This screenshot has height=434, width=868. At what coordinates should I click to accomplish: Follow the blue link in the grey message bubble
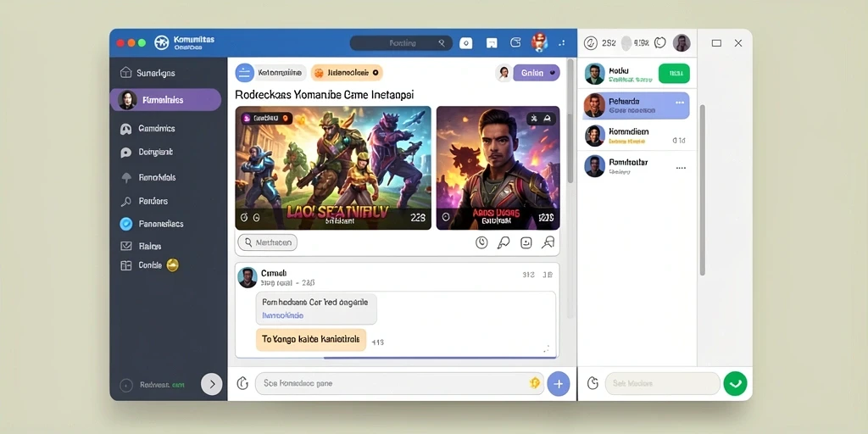pos(282,315)
